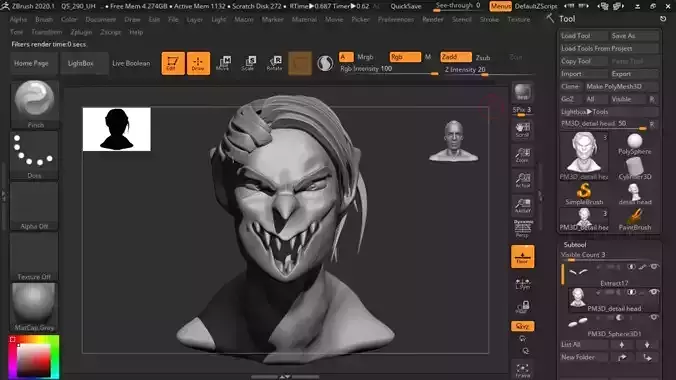Screen dimensions: 676x380
Task: Click the Load Tool button
Action: 583,36
